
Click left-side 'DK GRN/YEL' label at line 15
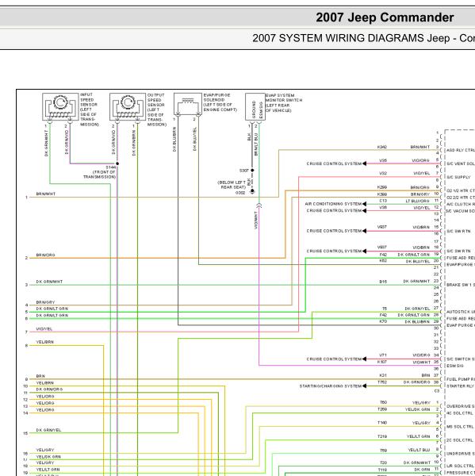[48, 430]
